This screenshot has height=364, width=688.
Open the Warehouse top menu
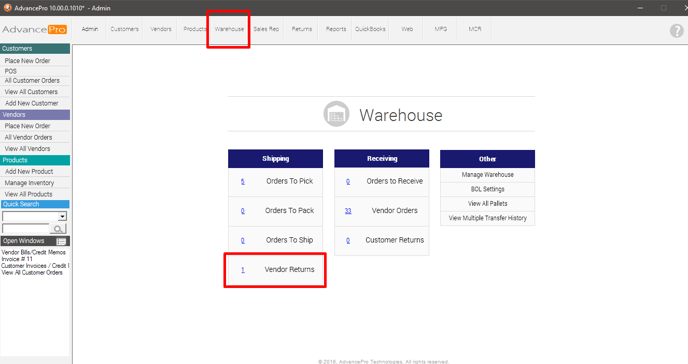point(229,29)
